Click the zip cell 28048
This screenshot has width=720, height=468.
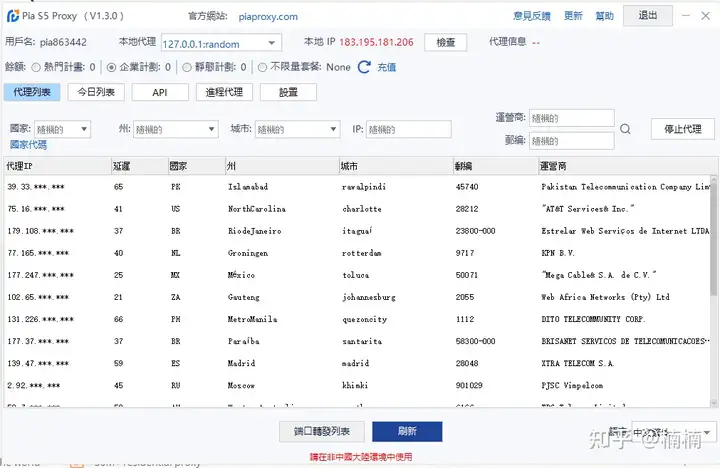click(467, 363)
